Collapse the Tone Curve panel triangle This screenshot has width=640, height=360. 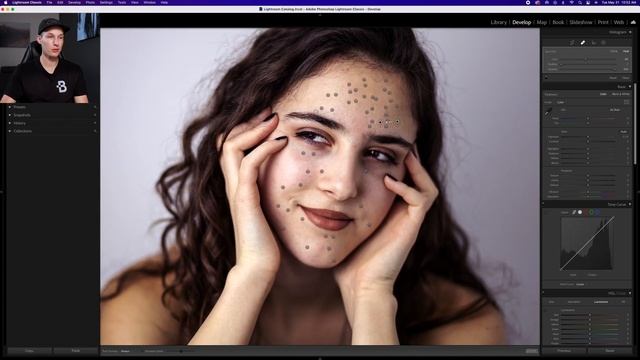coord(630,204)
